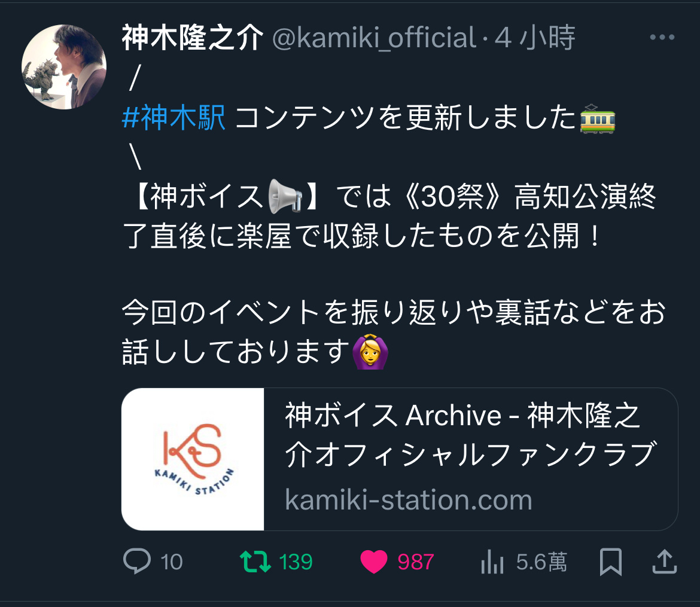Tap the share upload arrow icon
700x607 pixels.
click(665, 562)
